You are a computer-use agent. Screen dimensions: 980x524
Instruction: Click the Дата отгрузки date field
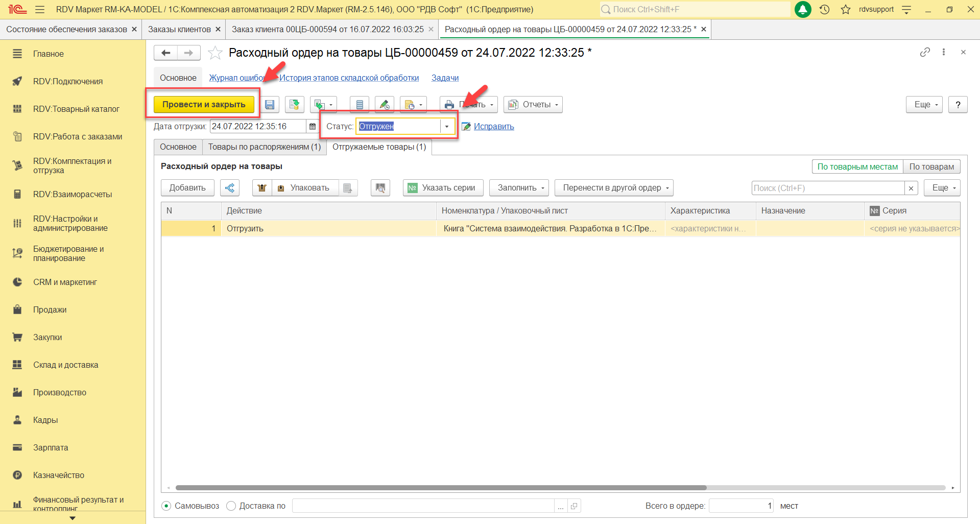(258, 126)
